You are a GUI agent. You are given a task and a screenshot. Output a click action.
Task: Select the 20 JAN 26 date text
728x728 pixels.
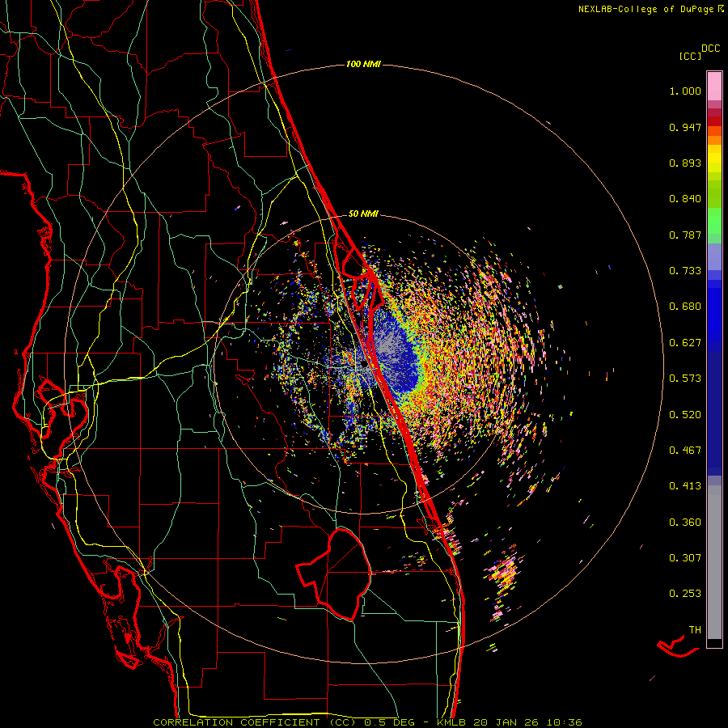(x=506, y=722)
